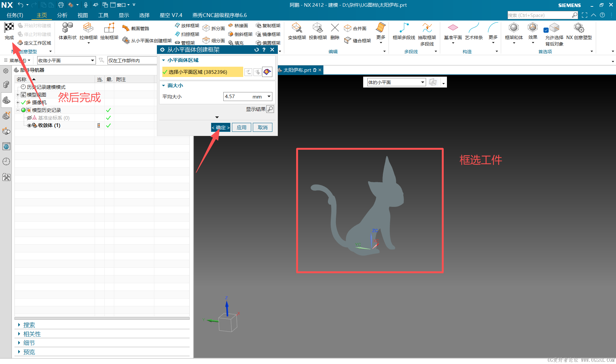Viewport: 616px width, 364px height.
Task: Expand the 模型视图 tree node
Action: [18, 95]
